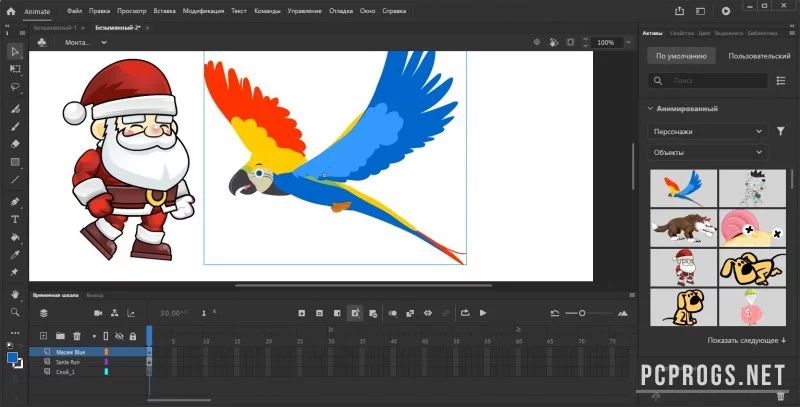The height and width of the screenshot is (407, 800).
Task: Delete the selected layer with trash icon
Action: point(77,336)
